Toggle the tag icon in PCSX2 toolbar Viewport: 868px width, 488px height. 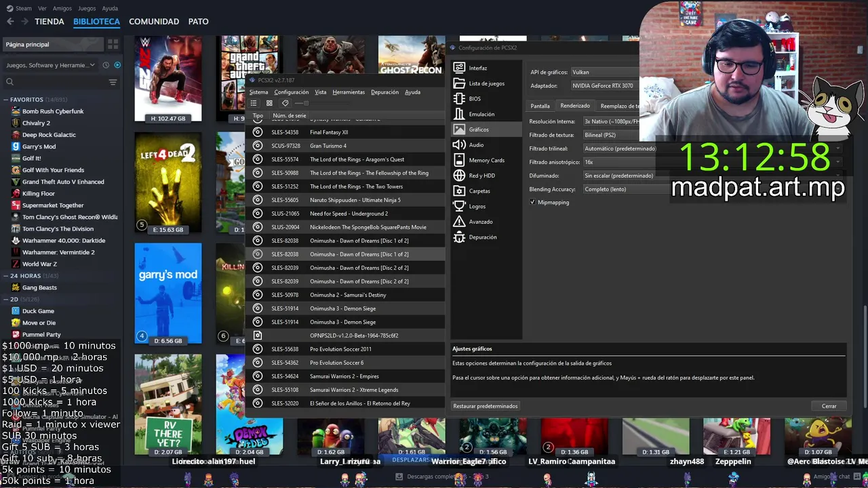click(285, 103)
